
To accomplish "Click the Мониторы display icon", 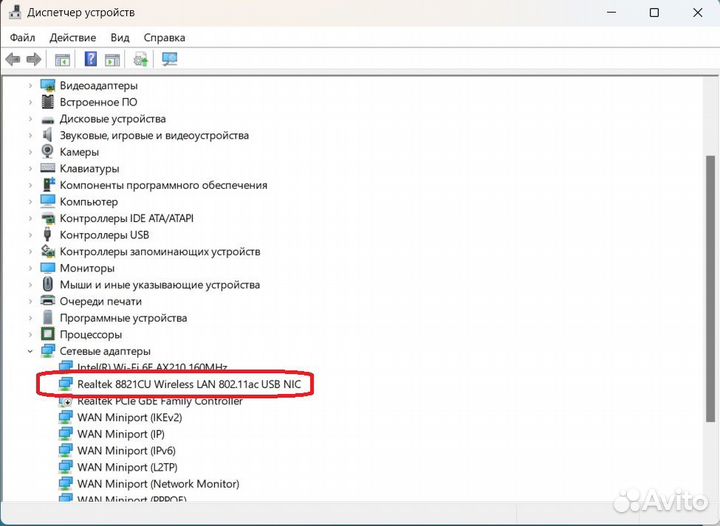I will [48, 268].
